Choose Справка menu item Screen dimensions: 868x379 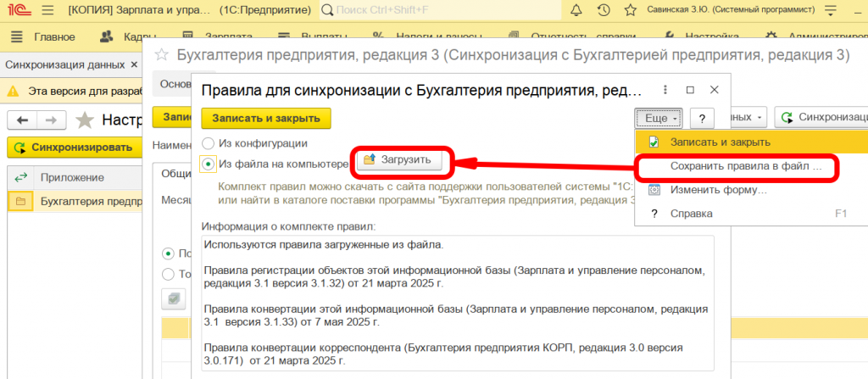point(751,214)
